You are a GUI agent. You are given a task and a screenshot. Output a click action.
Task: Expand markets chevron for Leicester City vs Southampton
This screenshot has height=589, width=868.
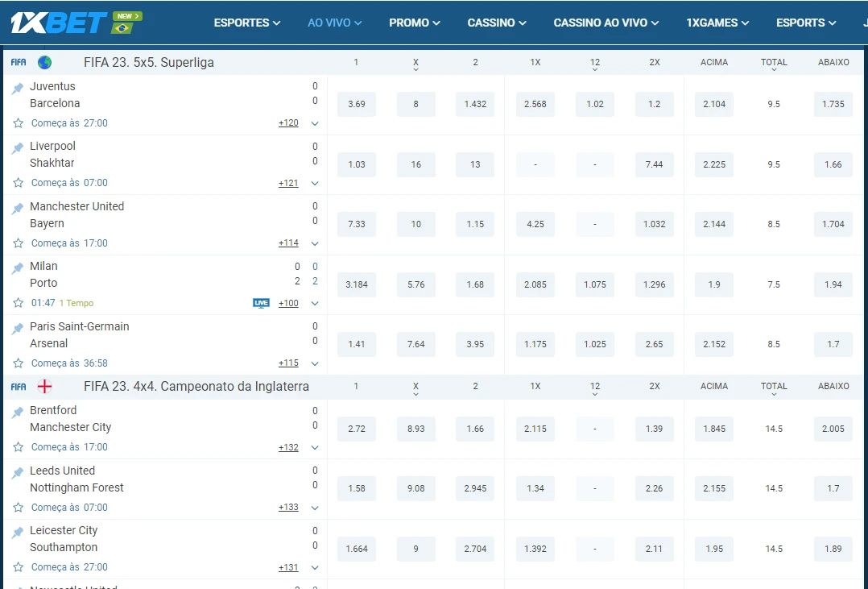pos(315,568)
